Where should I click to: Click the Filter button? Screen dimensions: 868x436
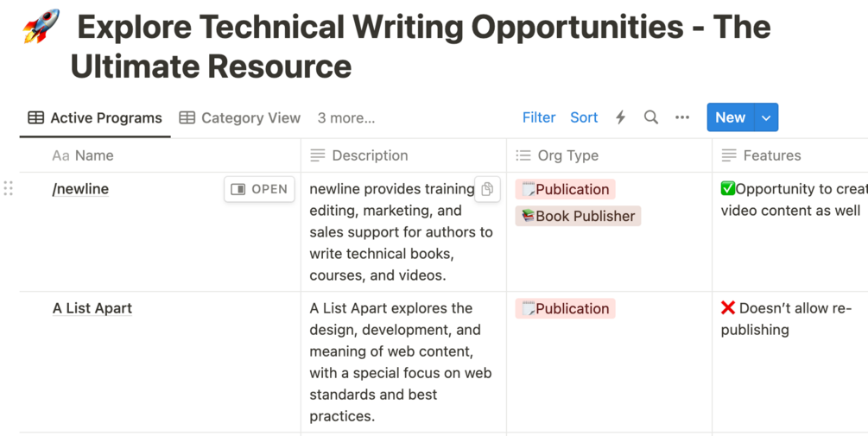pos(539,117)
